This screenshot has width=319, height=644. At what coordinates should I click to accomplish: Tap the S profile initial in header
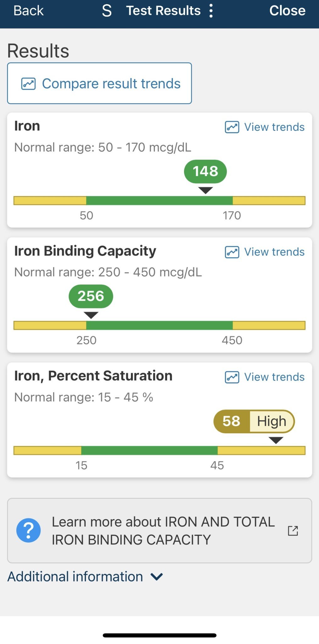tap(107, 11)
